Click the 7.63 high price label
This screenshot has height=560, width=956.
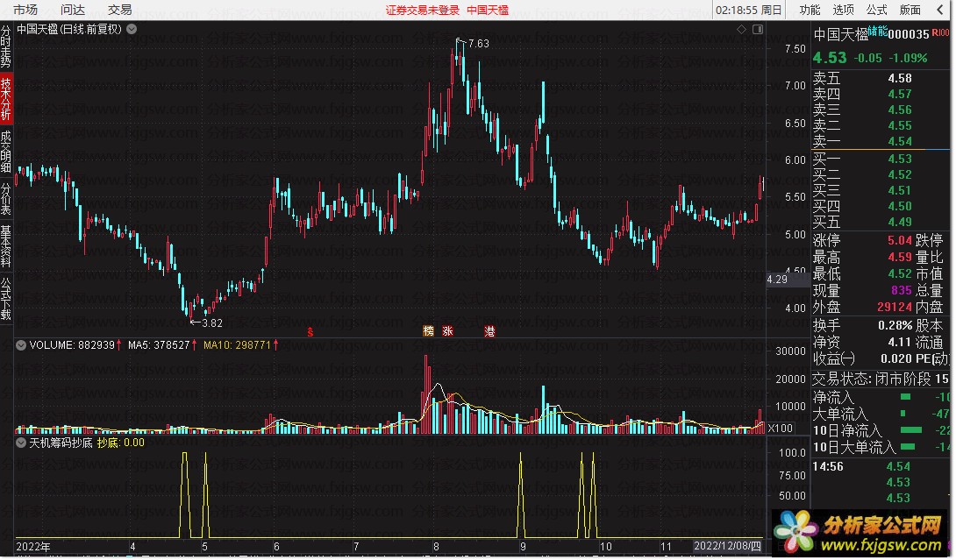479,44
